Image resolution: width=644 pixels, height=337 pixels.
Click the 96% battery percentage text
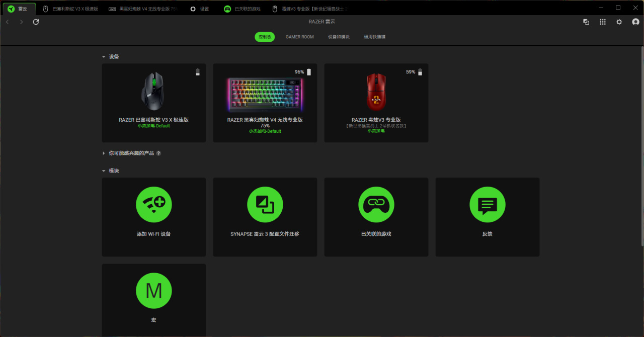pos(299,72)
